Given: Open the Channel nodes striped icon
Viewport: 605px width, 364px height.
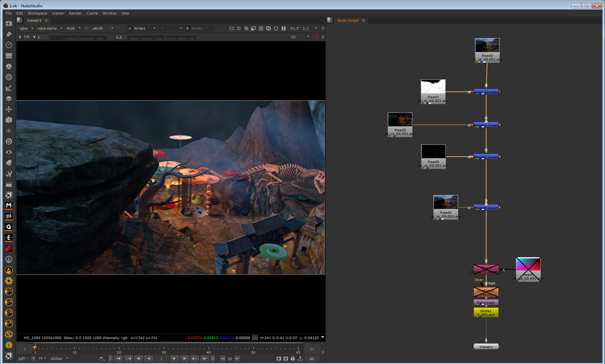Looking at the screenshot, I should coord(8,56).
